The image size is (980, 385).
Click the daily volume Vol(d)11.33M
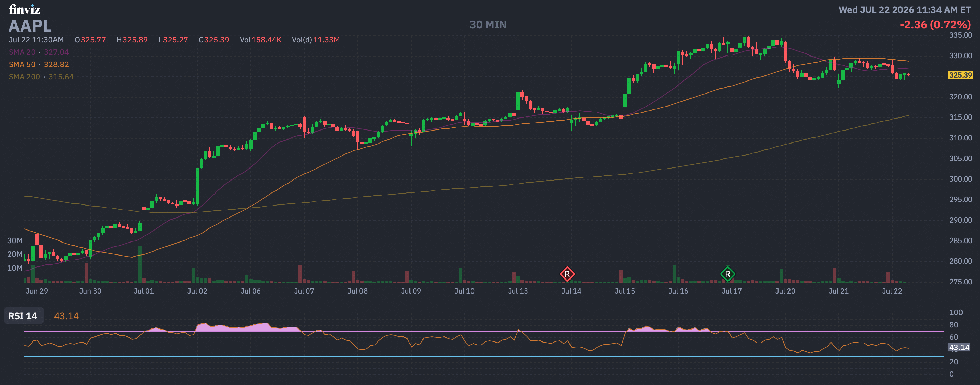[x=316, y=40]
